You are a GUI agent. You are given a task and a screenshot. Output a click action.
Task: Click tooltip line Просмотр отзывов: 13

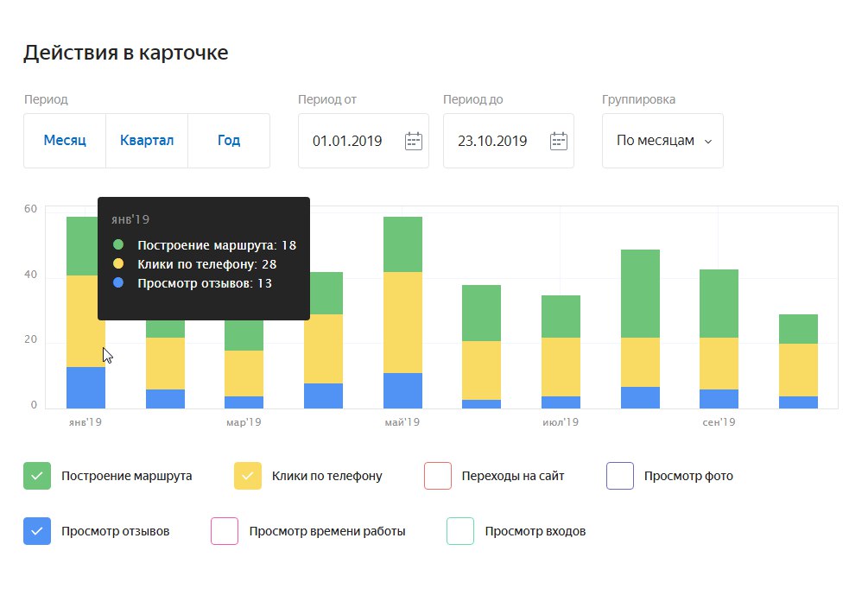[x=192, y=283]
